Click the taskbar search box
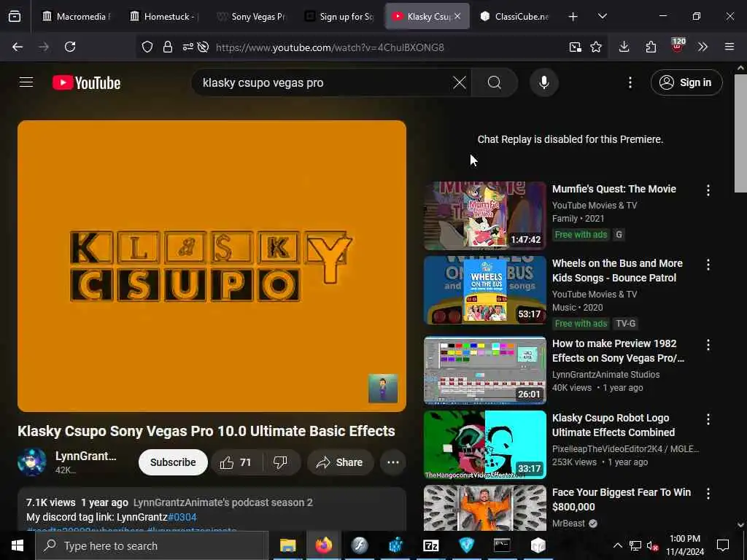This screenshot has width=747, height=560. point(152,545)
